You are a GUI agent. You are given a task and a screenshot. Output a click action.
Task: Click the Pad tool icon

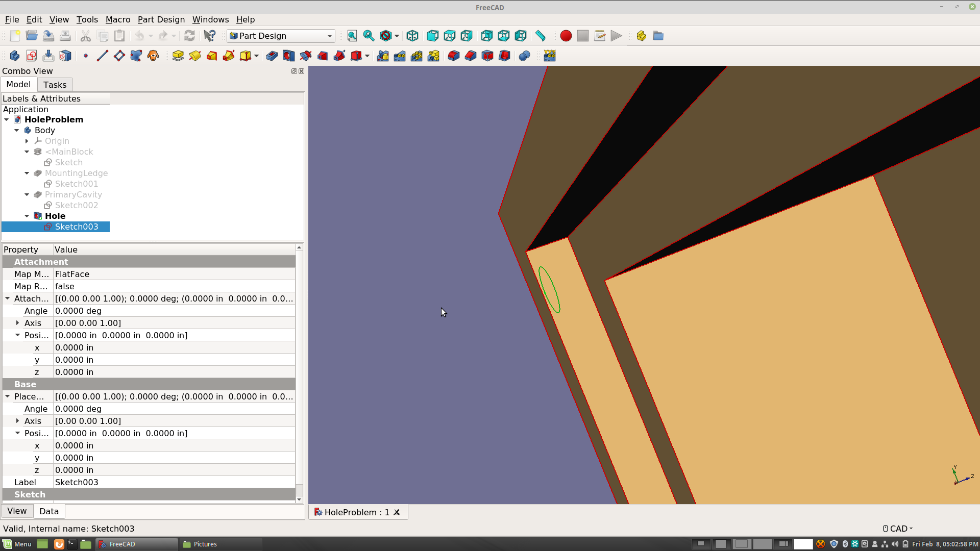(x=178, y=56)
